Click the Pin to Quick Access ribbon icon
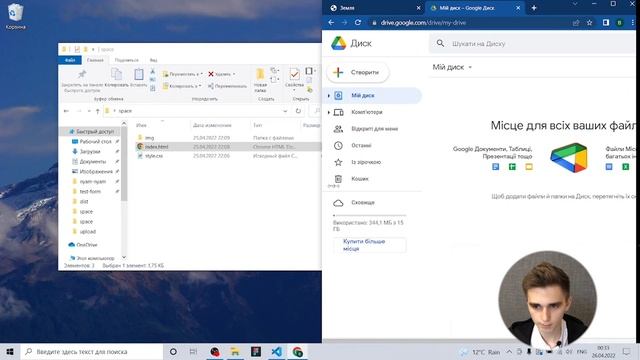 click(x=82, y=74)
